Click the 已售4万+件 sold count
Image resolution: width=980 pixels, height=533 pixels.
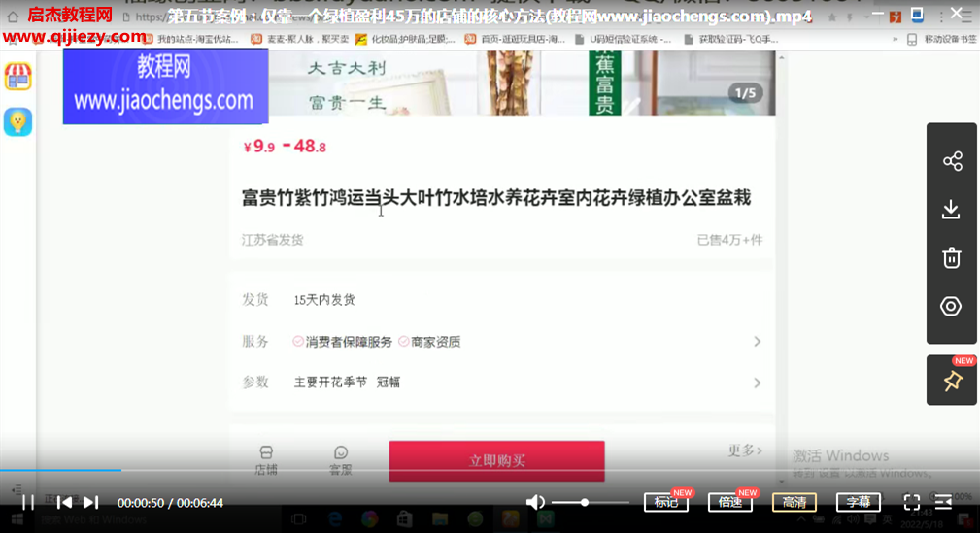click(729, 240)
